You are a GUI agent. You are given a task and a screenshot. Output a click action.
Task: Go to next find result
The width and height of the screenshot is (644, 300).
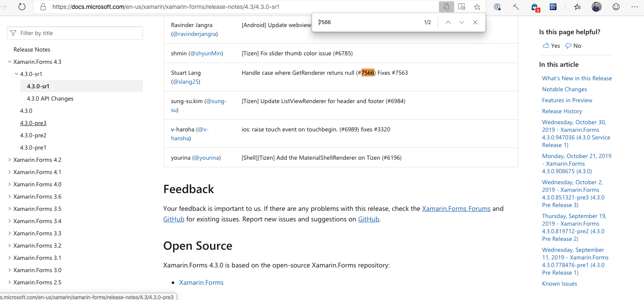click(x=461, y=22)
